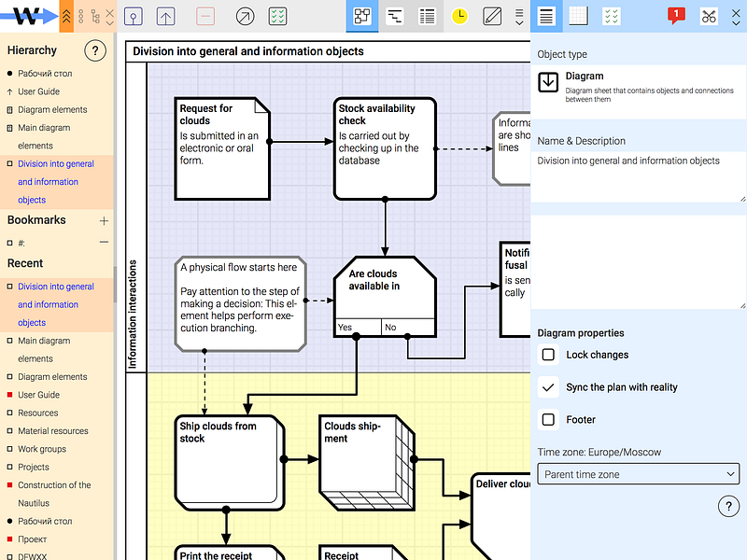Click the left sidebar scrollbar handle
The width and height of the screenshot is (747, 560).
[x=115, y=285]
